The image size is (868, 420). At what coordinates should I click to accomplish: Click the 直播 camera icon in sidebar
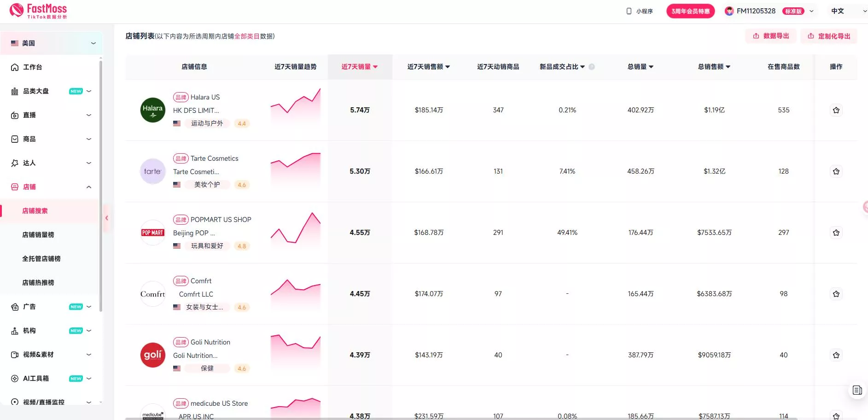15,115
